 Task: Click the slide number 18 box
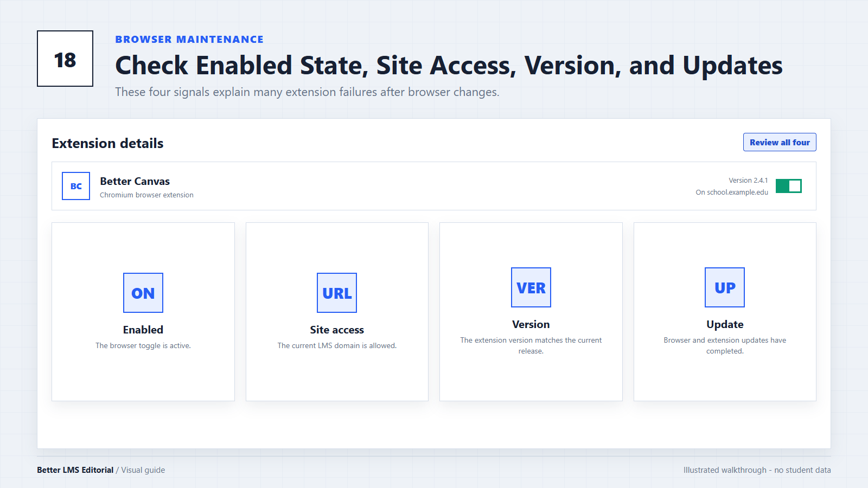[65, 59]
